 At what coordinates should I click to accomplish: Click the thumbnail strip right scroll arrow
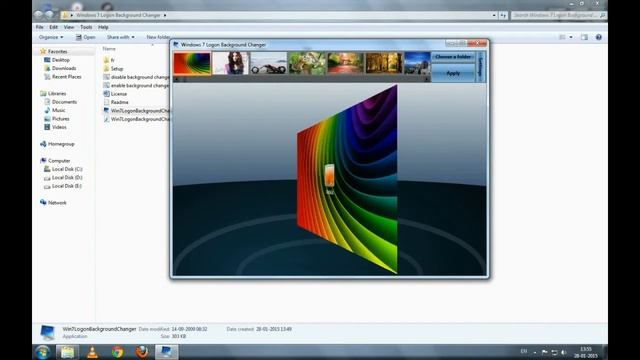[427, 80]
